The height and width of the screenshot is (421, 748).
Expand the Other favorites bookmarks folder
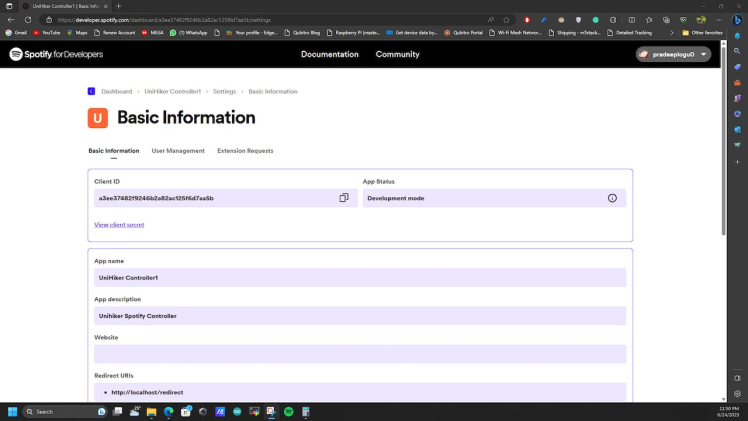(703, 32)
